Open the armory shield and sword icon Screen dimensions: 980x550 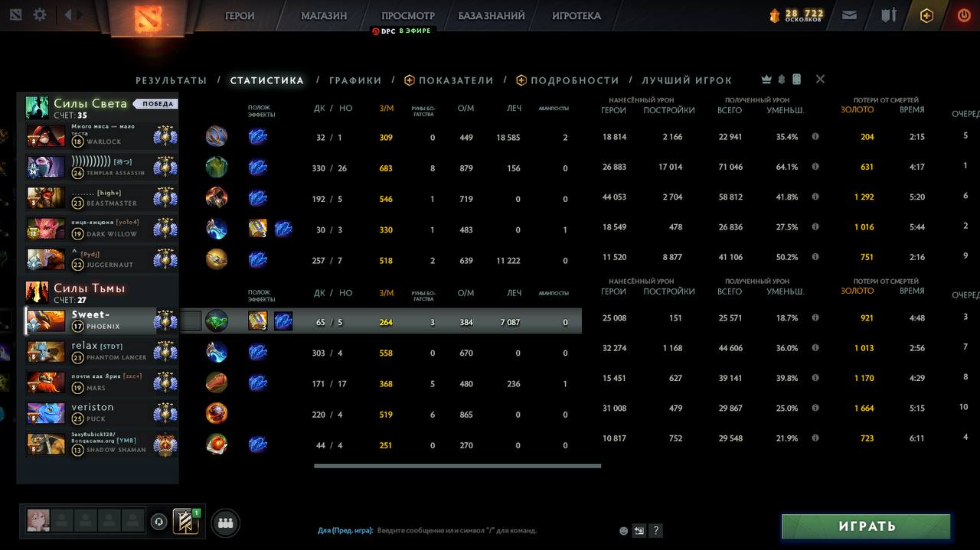click(888, 15)
